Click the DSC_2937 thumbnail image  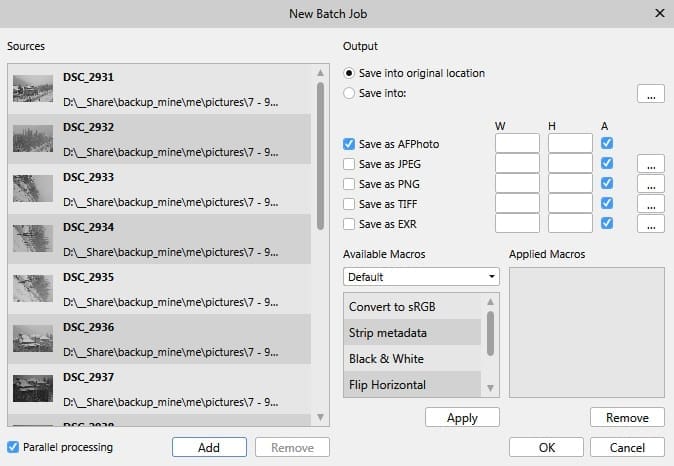tap(33, 388)
